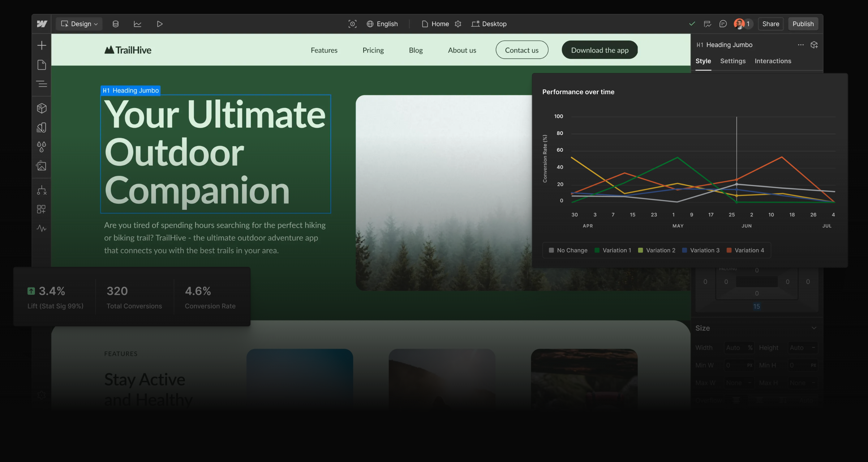The width and height of the screenshot is (868, 462).
Task: Select the hero paragraph text
Action: point(215,238)
